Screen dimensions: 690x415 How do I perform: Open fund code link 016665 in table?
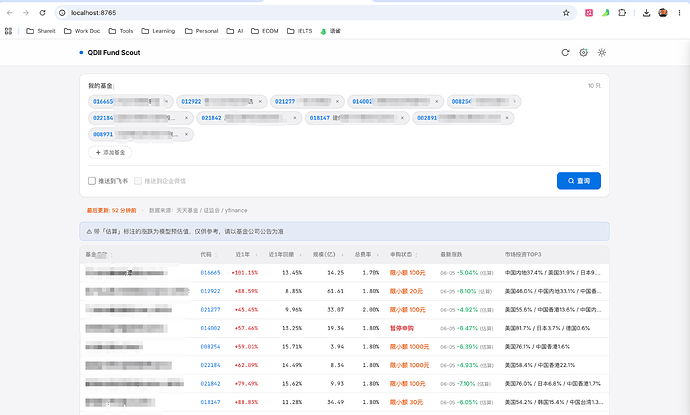pos(210,273)
